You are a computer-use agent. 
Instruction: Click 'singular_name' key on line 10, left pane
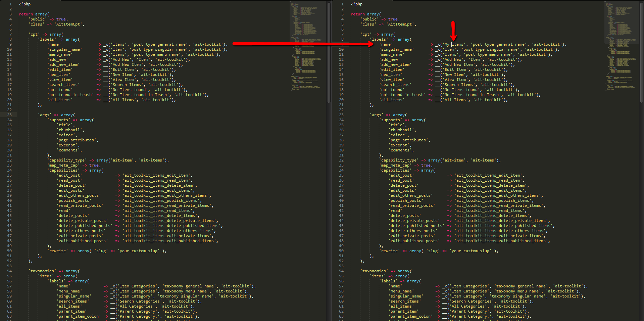[x=64, y=49]
